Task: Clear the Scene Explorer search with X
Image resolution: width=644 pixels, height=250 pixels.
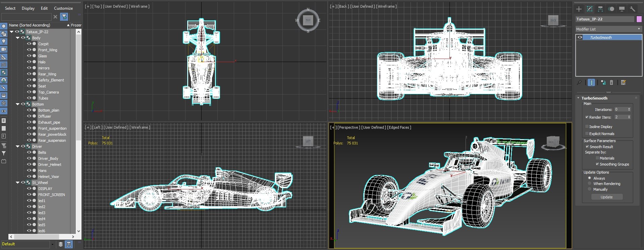Action: click(x=55, y=17)
